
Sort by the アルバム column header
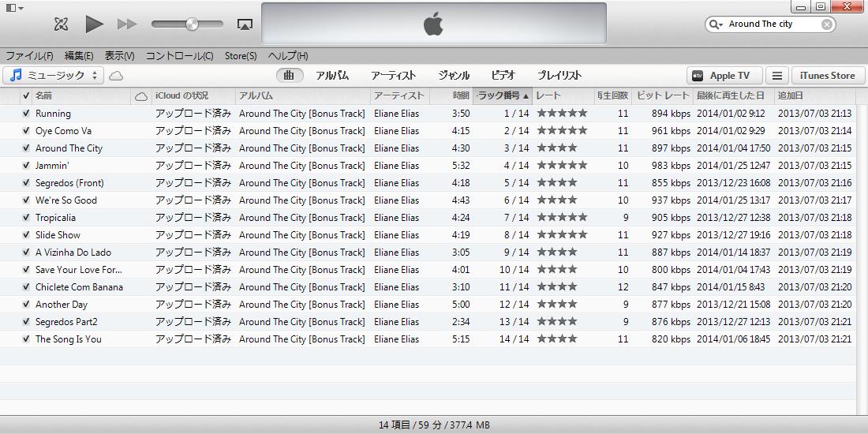[x=303, y=95]
